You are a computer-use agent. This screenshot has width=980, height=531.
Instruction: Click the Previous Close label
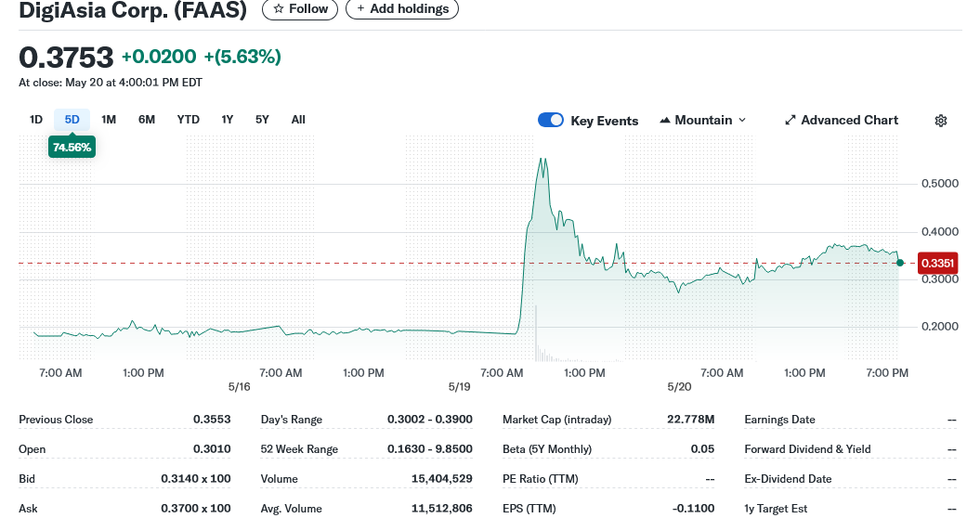coord(56,420)
